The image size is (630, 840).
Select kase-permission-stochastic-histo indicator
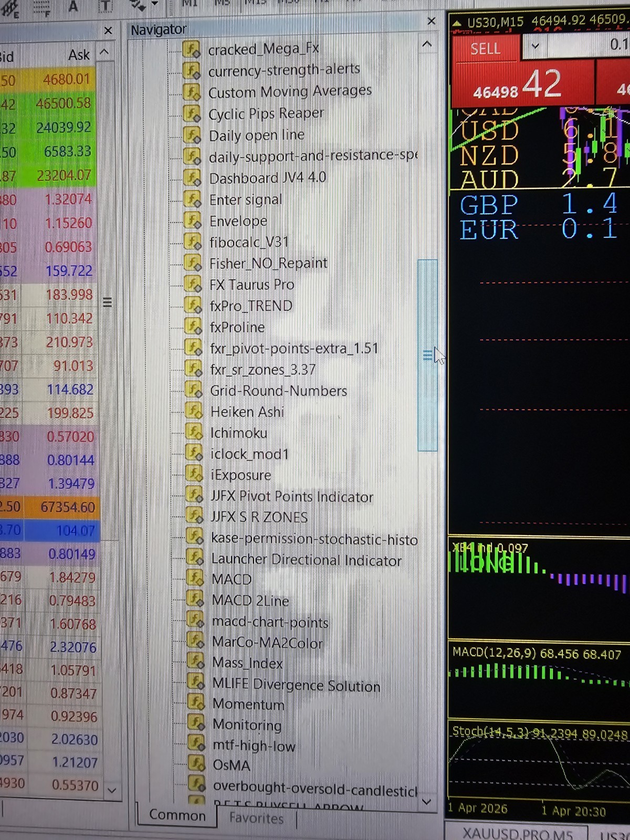(x=314, y=539)
